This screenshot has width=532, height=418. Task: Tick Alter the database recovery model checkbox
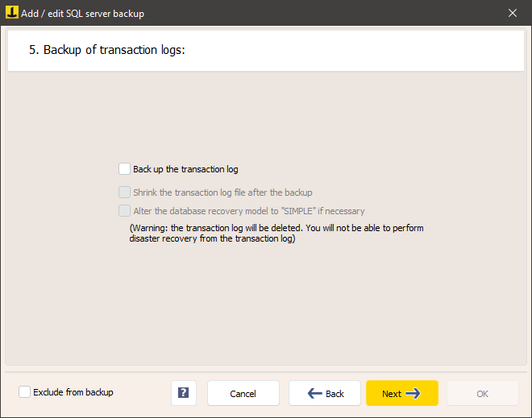(x=124, y=210)
